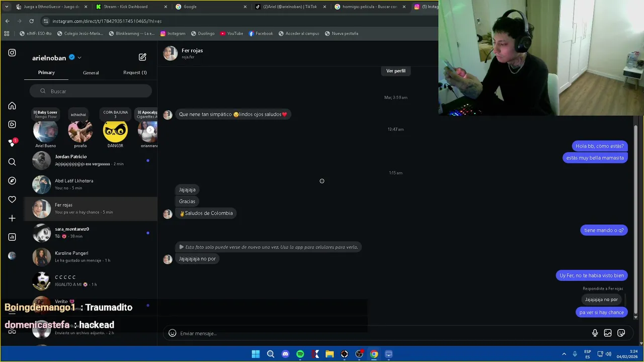Open Search in the Instagram sidebar
This screenshot has width=644, height=362.
(12, 162)
